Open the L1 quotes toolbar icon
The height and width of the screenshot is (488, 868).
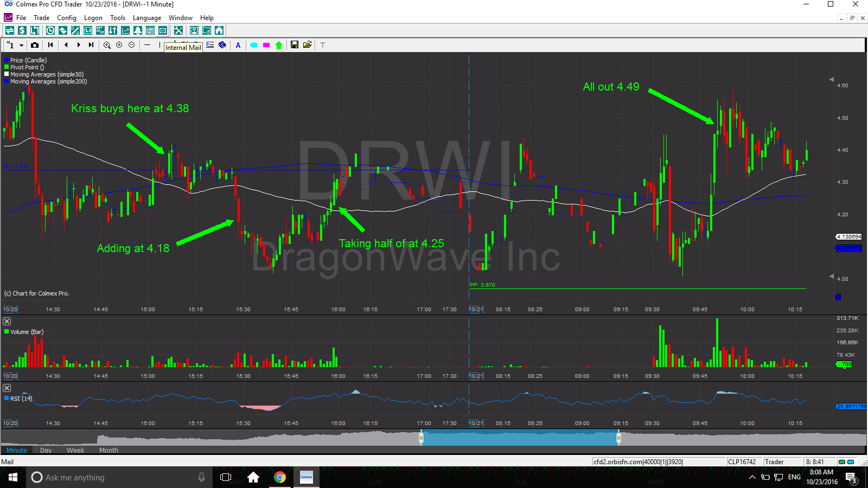88,30
